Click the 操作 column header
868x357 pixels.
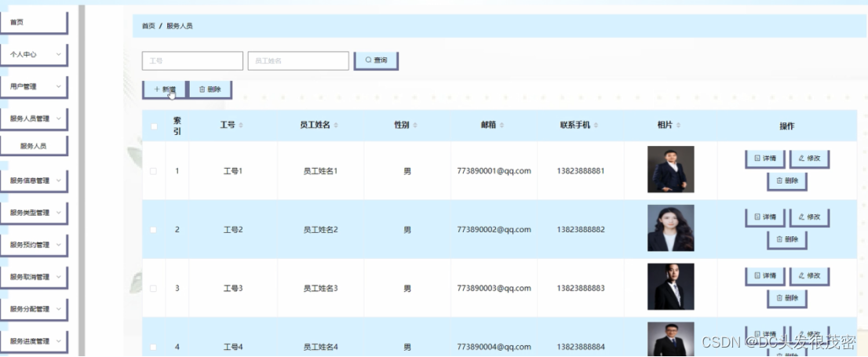[786, 126]
